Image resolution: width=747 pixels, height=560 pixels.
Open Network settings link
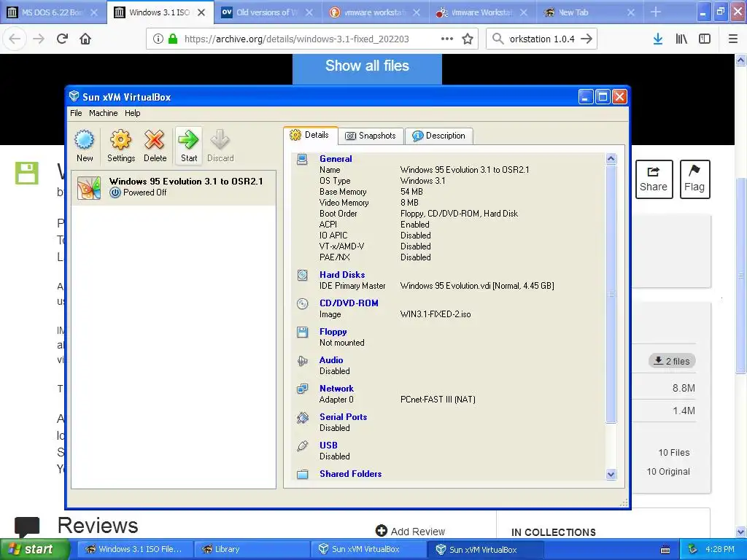click(x=336, y=388)
